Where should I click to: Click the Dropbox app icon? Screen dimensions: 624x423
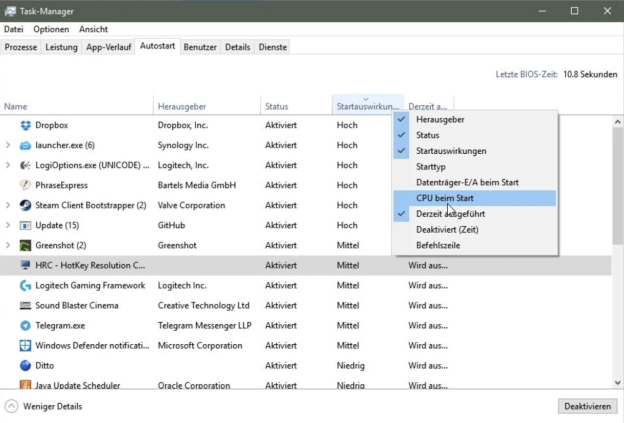click(x=25, y=125)
